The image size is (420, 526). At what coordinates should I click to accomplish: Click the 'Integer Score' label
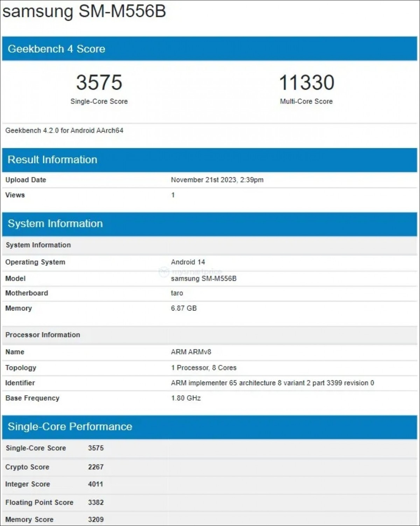[28, 484]
